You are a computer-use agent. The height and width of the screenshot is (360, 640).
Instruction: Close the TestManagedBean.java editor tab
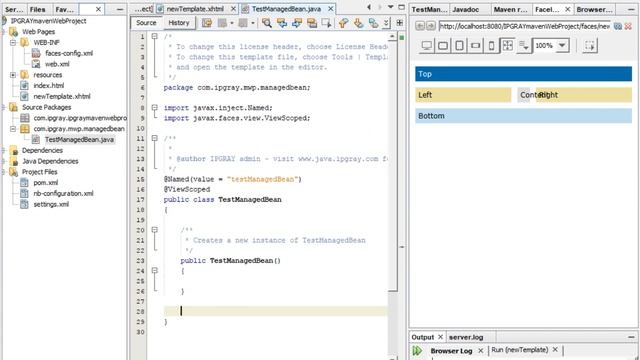(331, 9)
